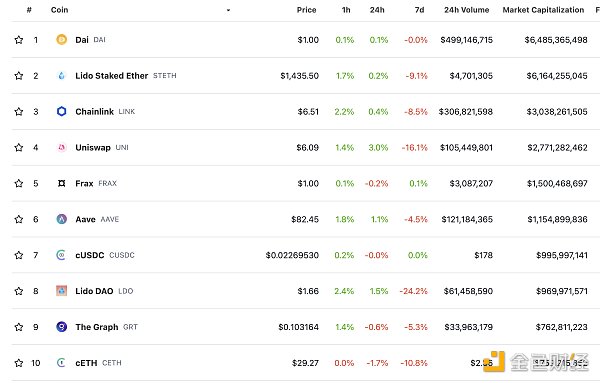
Task: Sort table by Price column header
Action: 307,10
